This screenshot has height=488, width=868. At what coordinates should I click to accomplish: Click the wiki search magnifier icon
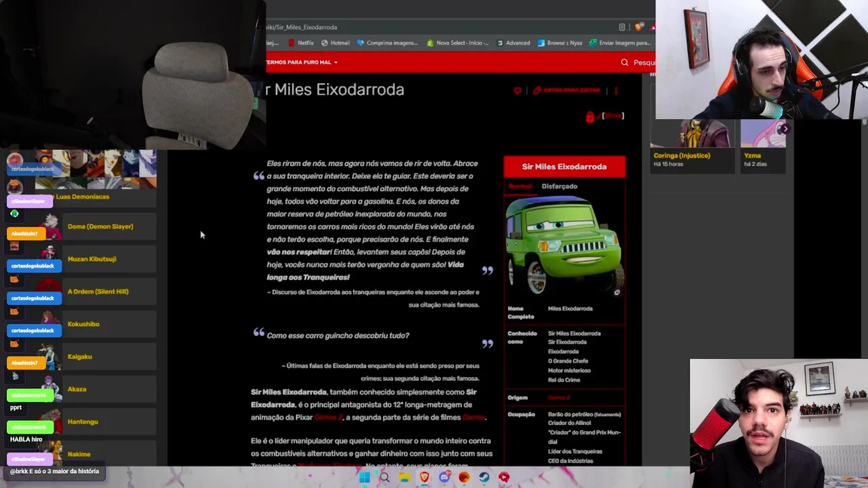click(625, 62)
